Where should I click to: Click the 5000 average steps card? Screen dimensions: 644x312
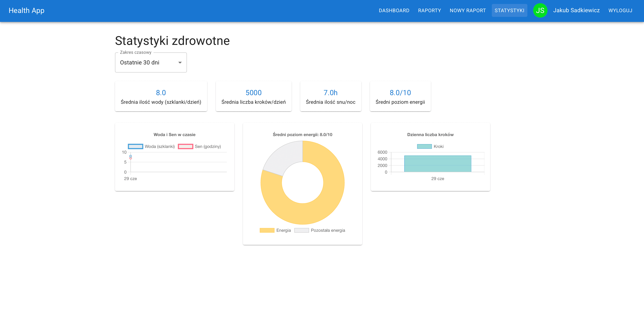coord(254,96)
